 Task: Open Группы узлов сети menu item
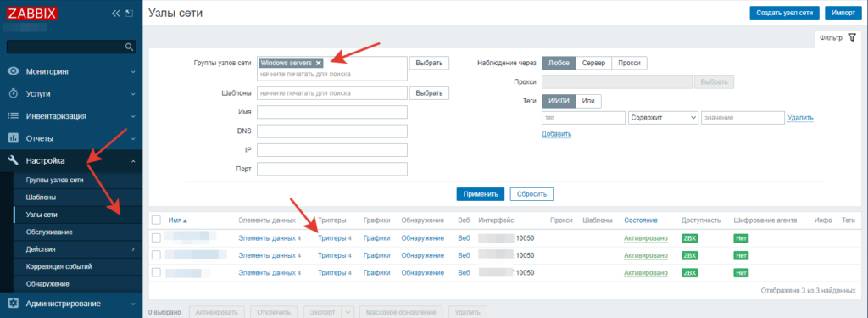[55, 180]
